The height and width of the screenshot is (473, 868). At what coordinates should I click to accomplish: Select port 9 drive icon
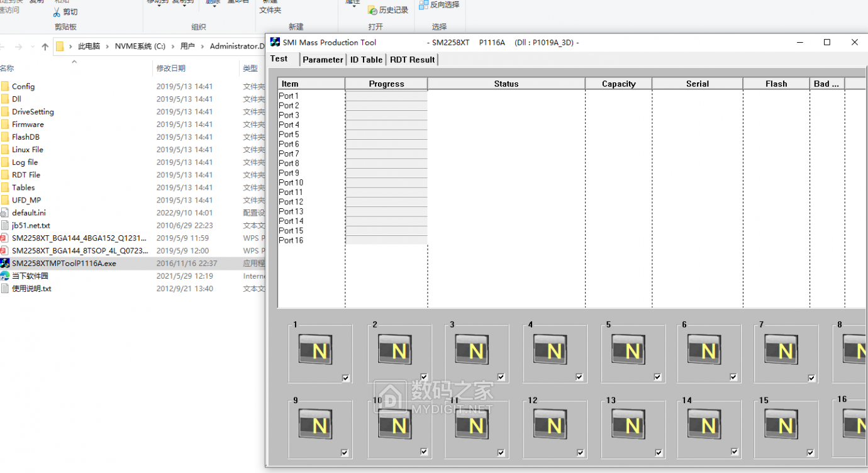pos(315,425)
